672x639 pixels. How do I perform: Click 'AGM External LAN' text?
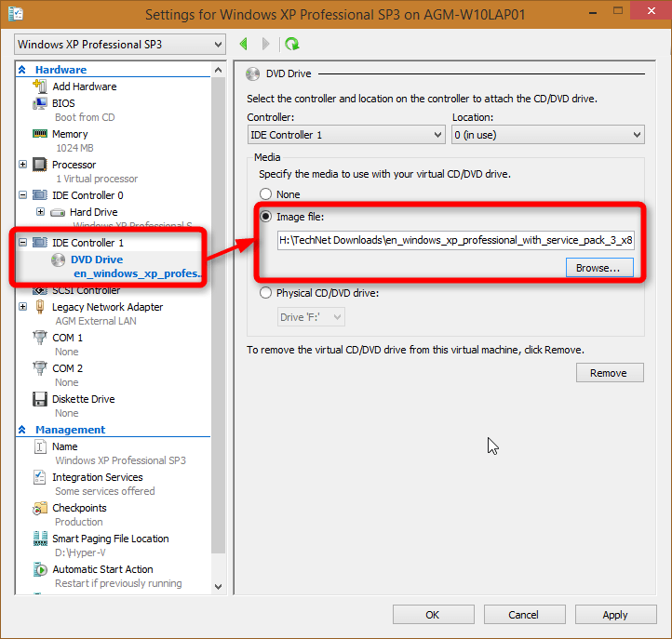click(x=96, y=321)
